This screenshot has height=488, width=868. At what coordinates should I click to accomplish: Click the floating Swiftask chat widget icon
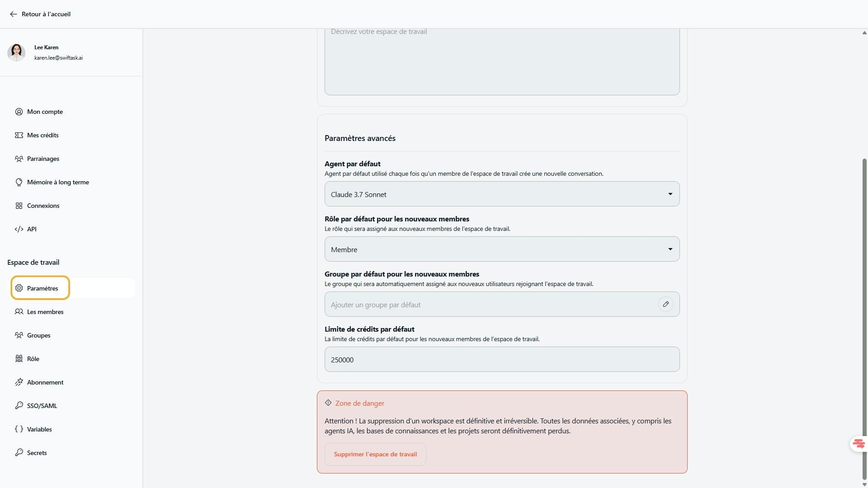point(858,444)
